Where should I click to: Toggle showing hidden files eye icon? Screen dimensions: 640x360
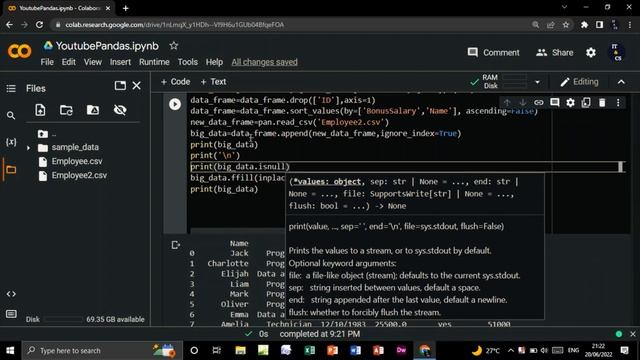120,110
